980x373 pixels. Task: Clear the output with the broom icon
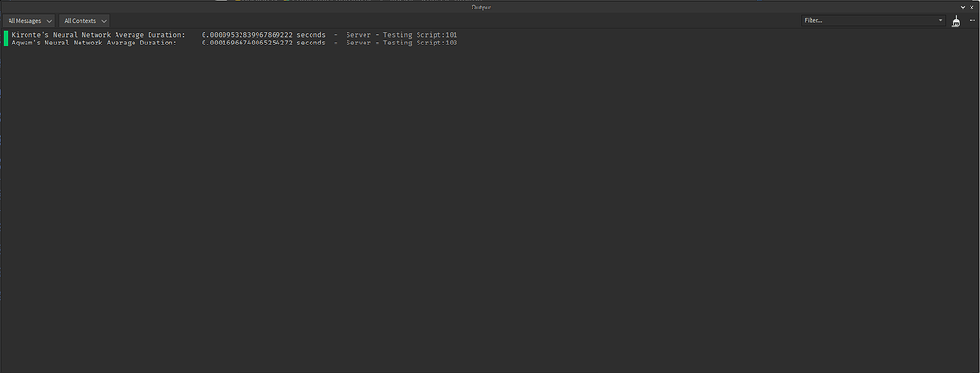955,21
